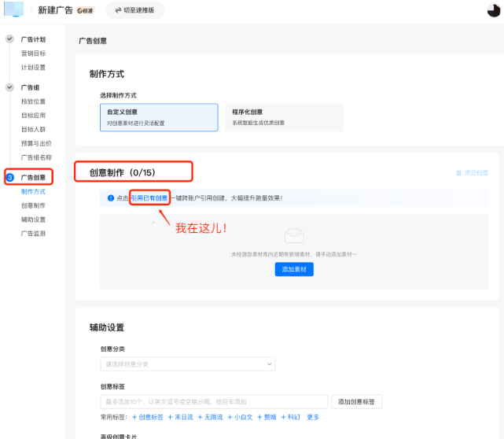Screen dimensions: 504x439
Task: Add the 末日流 common tag
Action: click(181, 417)
